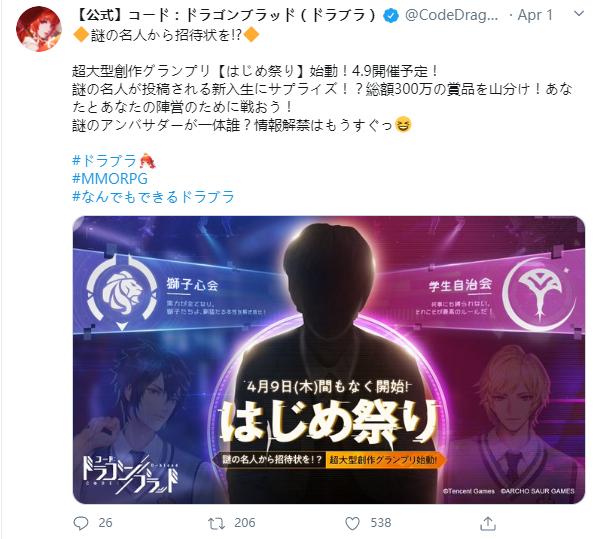Click the 206 retweet count
This screenshot has width=596, height=539.
click(245, 523)
